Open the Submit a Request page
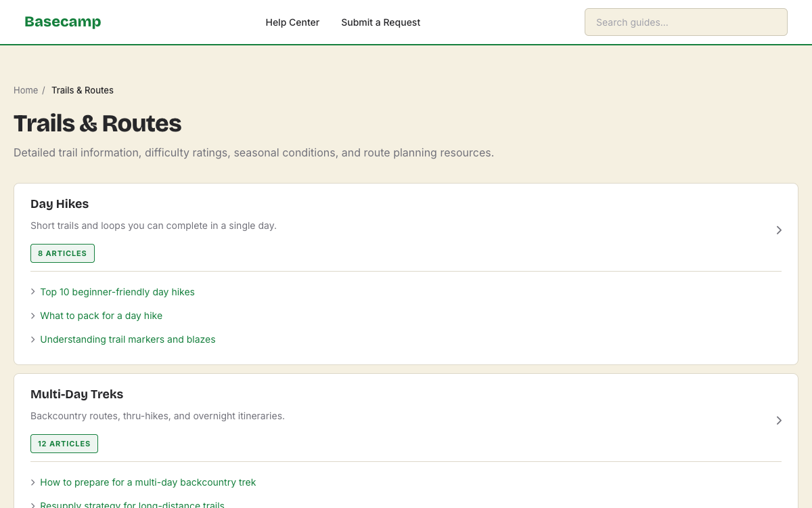 point(380,22)
